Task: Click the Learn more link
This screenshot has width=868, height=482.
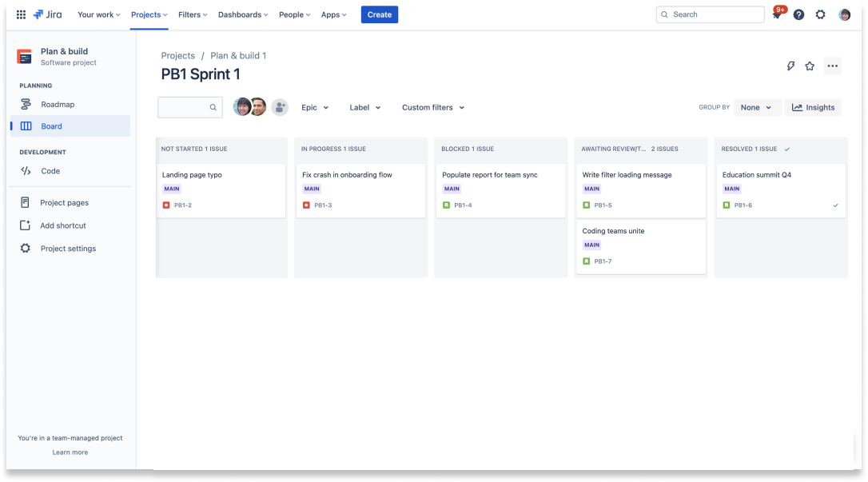Action: (x=70, y=452)
